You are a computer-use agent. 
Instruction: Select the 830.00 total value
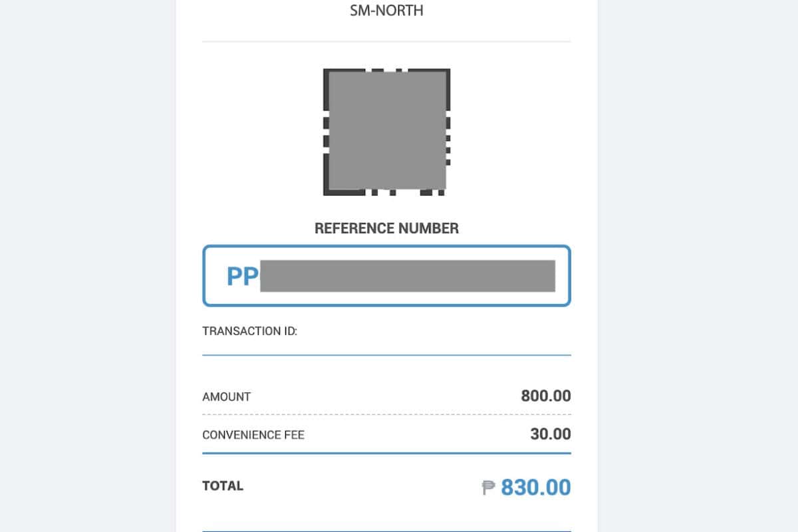pos(535,487)
